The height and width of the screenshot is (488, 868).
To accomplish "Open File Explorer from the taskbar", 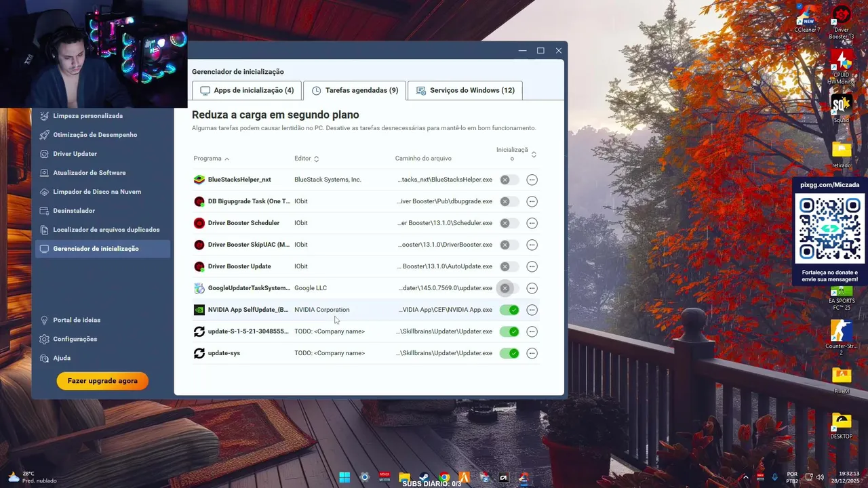I will (404, 477).
